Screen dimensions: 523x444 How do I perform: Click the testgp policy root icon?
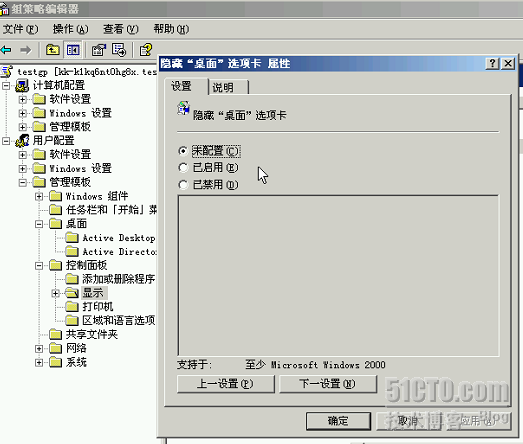click(7, 71)
